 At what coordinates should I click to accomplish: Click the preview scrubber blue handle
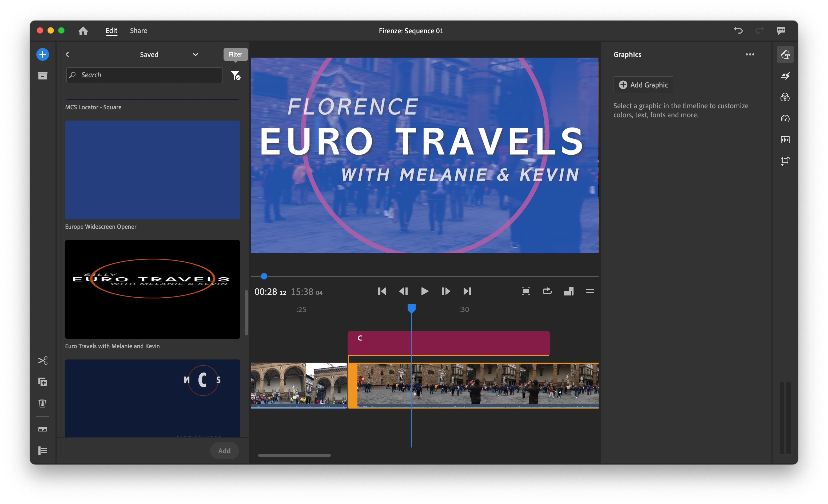click(264, 276)
